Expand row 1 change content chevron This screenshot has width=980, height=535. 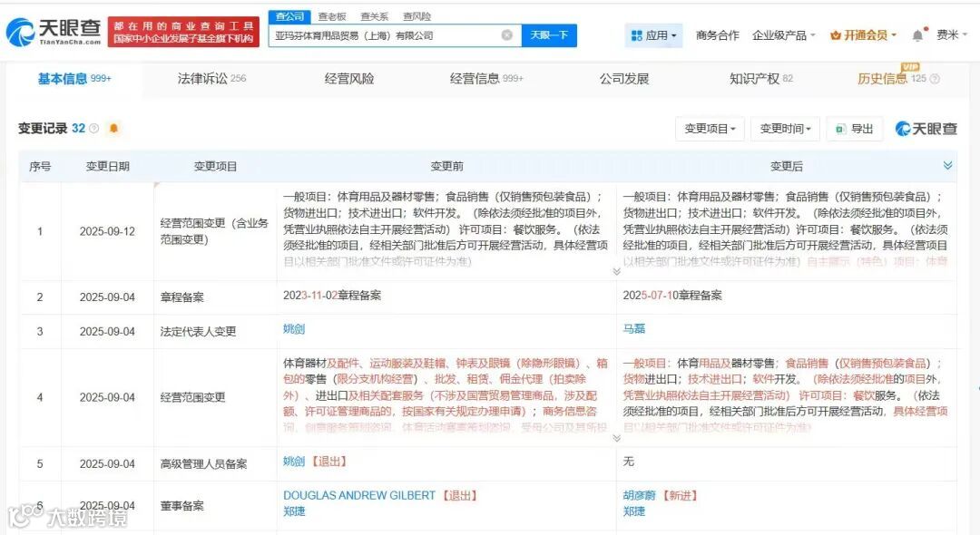(x=616, y=271)
